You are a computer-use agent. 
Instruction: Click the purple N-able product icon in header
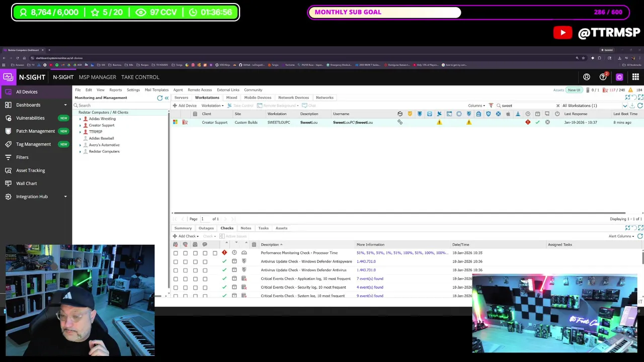click(x=619, y=77)
